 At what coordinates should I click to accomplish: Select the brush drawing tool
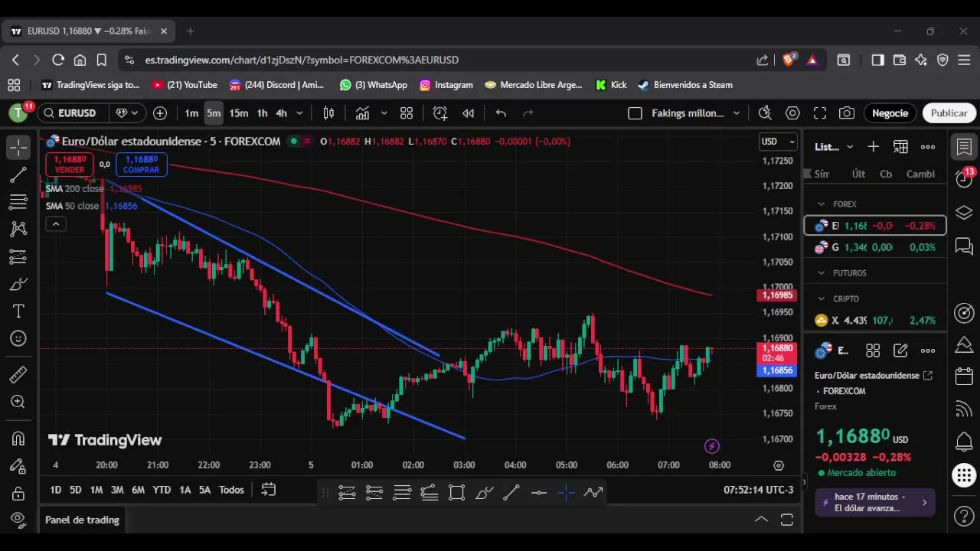coord(18,285)
